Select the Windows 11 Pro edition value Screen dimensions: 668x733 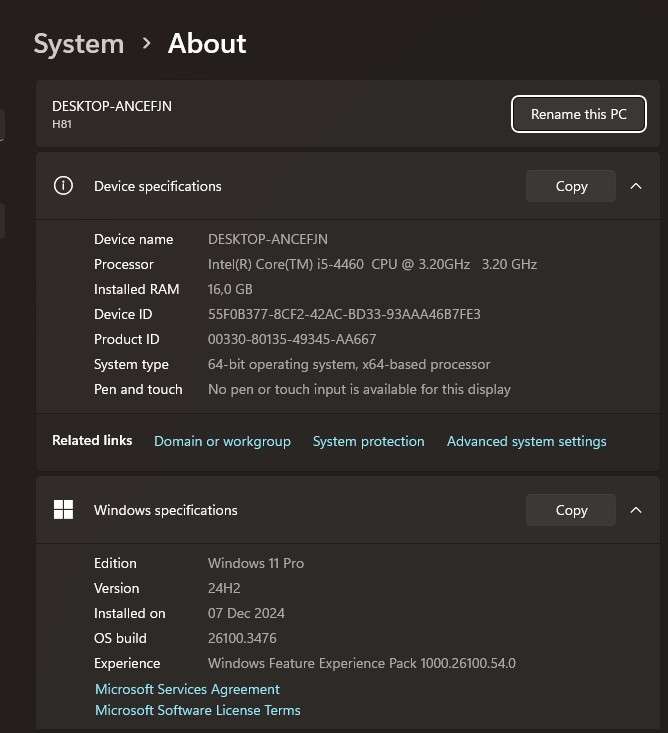coord(256,563)
